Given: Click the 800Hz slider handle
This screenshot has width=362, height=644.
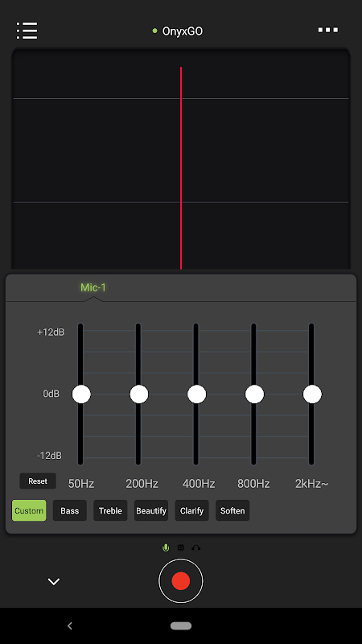Looking at the screenshot, I should click(x=254, y=394).
